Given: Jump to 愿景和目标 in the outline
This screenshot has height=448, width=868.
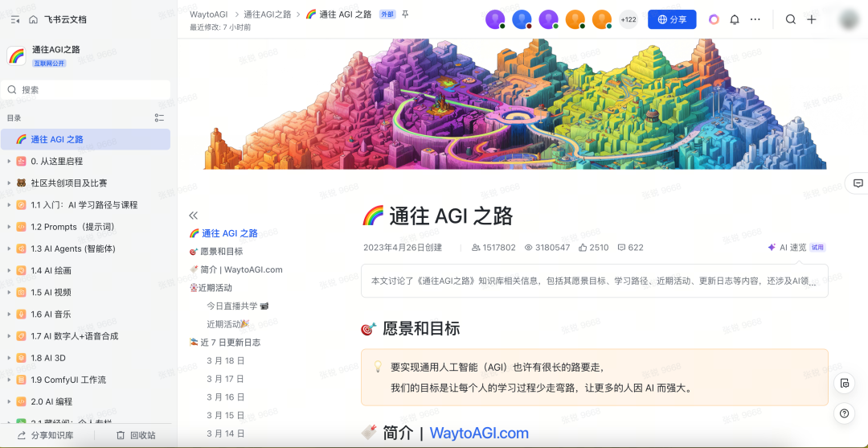Looking at the screenshot, I should click(216, 252).
